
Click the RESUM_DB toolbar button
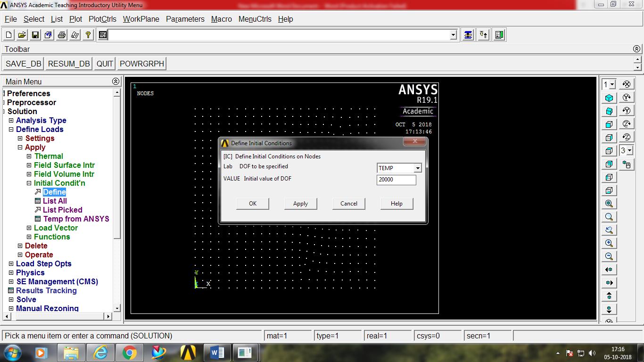coord(68,63)
